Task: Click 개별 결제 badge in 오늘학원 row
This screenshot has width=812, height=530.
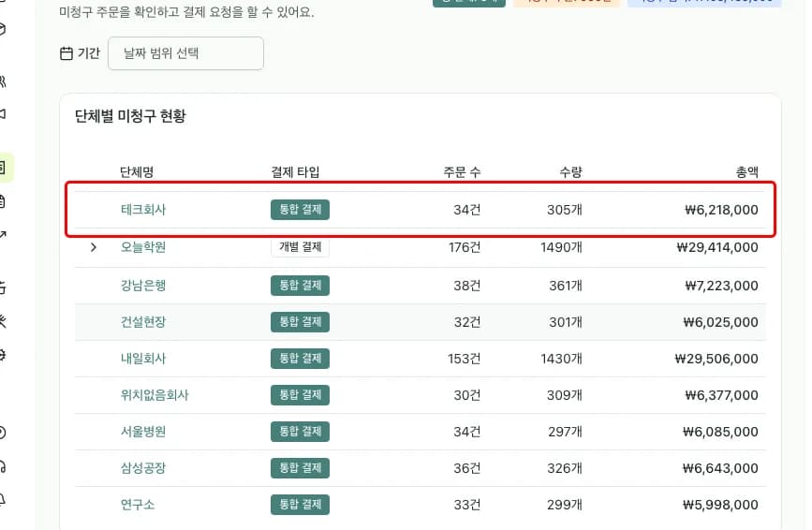Action: (300, 247)
